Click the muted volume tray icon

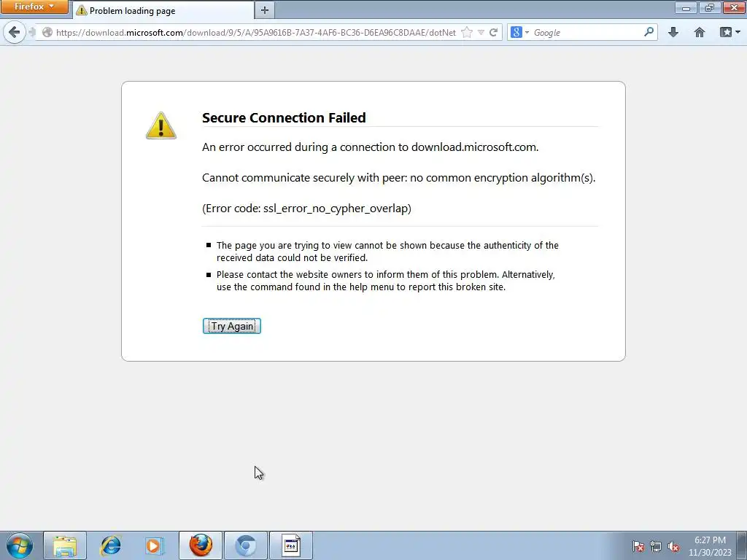point(673,546)
